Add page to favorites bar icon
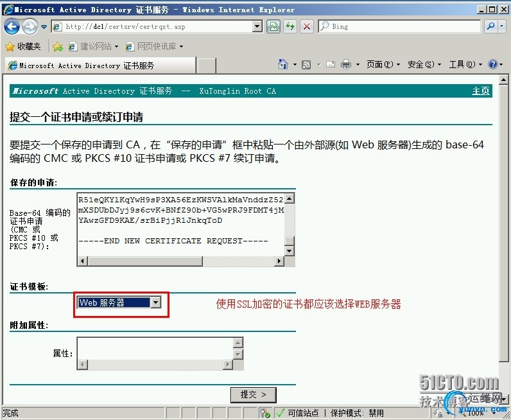The image size is (511, 420). click(58, 47)
